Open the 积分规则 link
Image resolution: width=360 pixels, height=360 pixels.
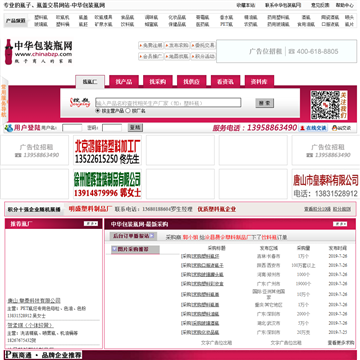pos(342,209)
